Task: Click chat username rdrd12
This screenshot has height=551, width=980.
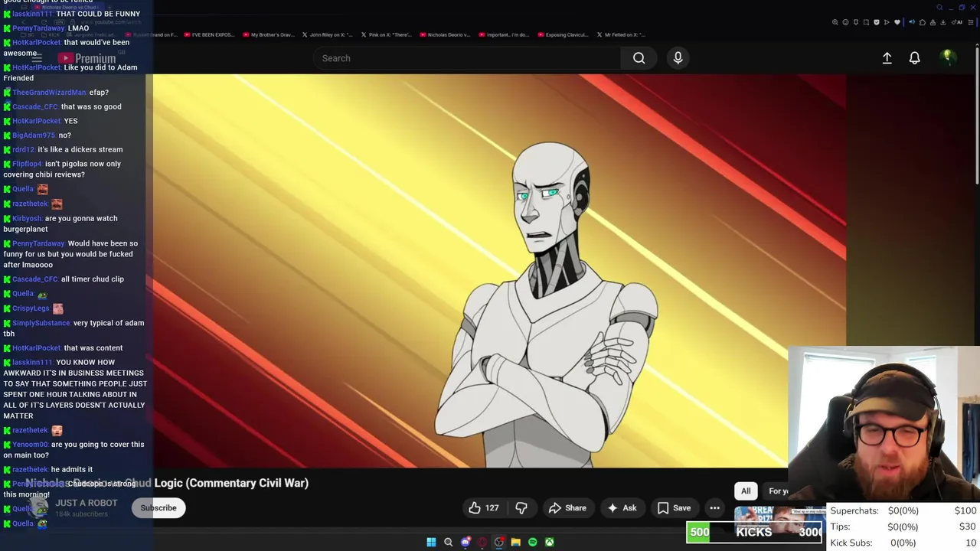Action: (24, 150)
